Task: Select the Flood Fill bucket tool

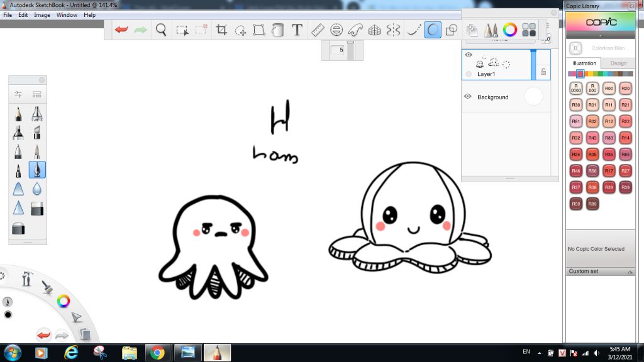Action: [x=277, y=30]
